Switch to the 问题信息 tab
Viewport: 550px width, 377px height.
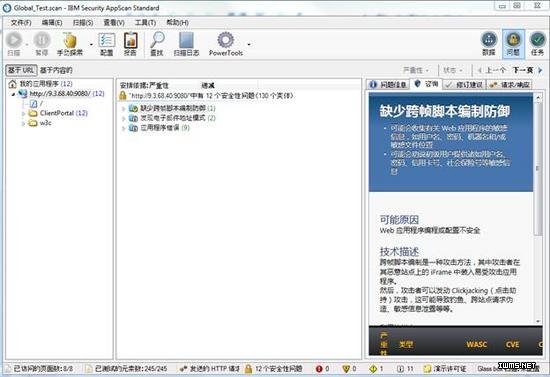(x=388, y=85)
